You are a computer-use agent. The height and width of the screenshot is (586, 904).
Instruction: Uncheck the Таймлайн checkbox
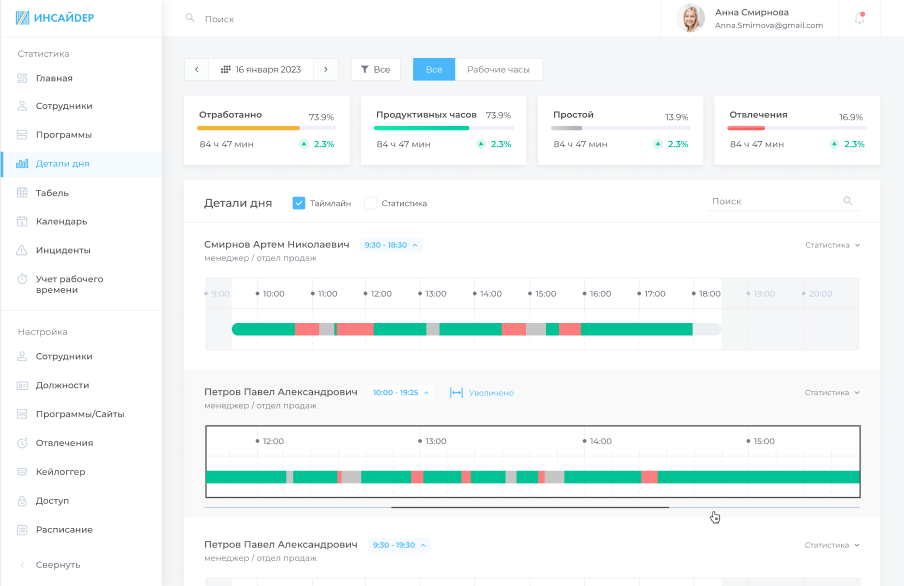[299, 203]
